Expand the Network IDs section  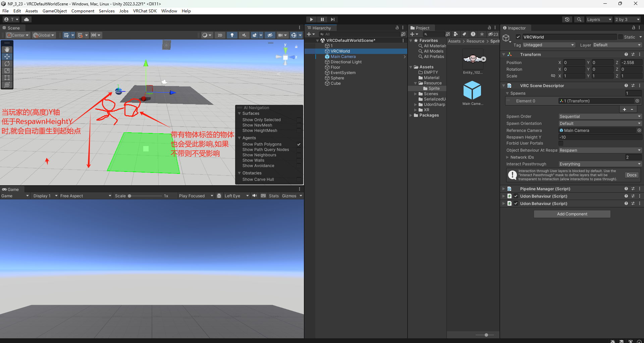(507, 157)
